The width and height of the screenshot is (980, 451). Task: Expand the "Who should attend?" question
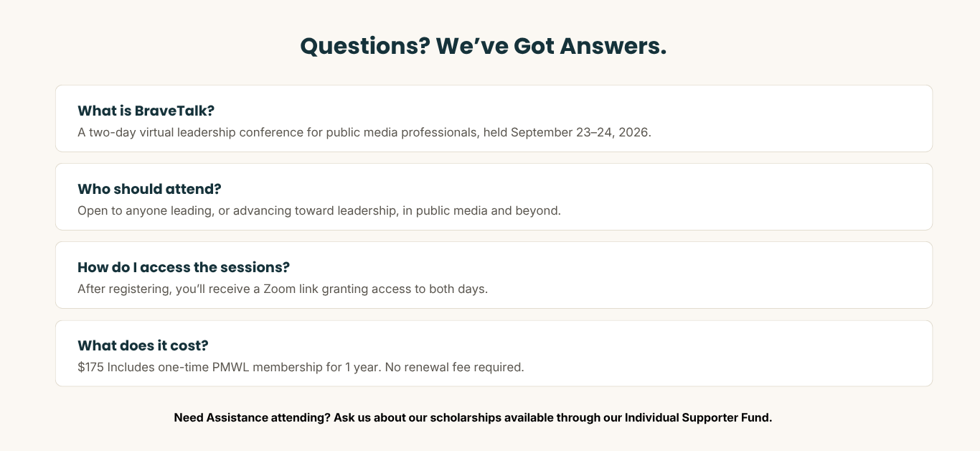coord(494,197)
